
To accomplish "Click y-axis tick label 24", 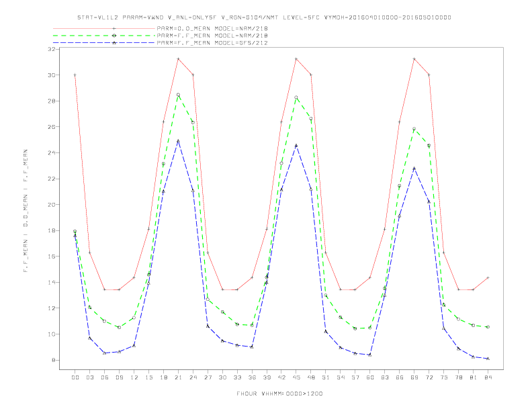I will 52,152.
